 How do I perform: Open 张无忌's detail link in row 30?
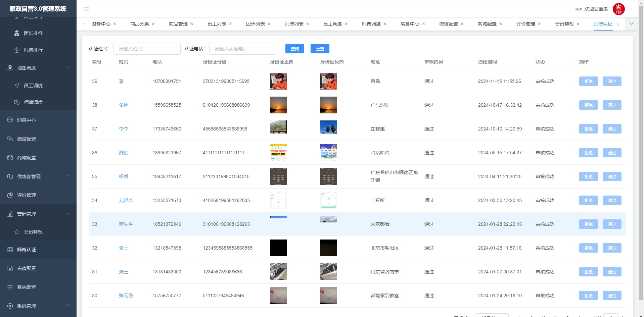click(125, 296)
